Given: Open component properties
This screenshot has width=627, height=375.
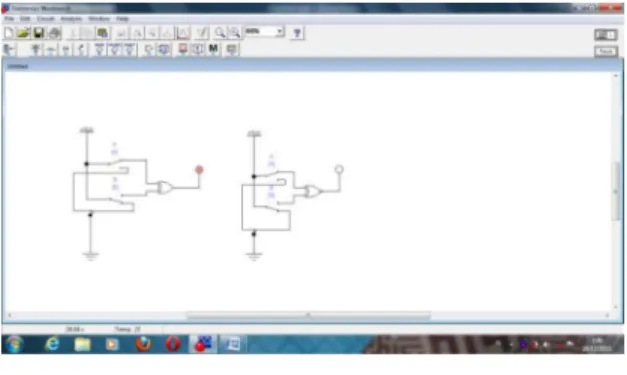Looking at the screenshot, I should (x=202, y=33).
